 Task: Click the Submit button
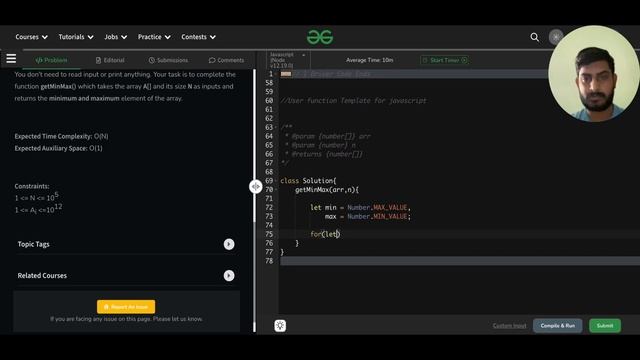click(605, 326)
